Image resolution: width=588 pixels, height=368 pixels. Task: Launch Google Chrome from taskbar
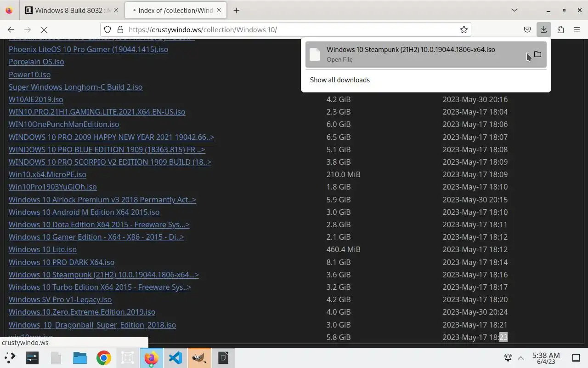pos(104,358)
